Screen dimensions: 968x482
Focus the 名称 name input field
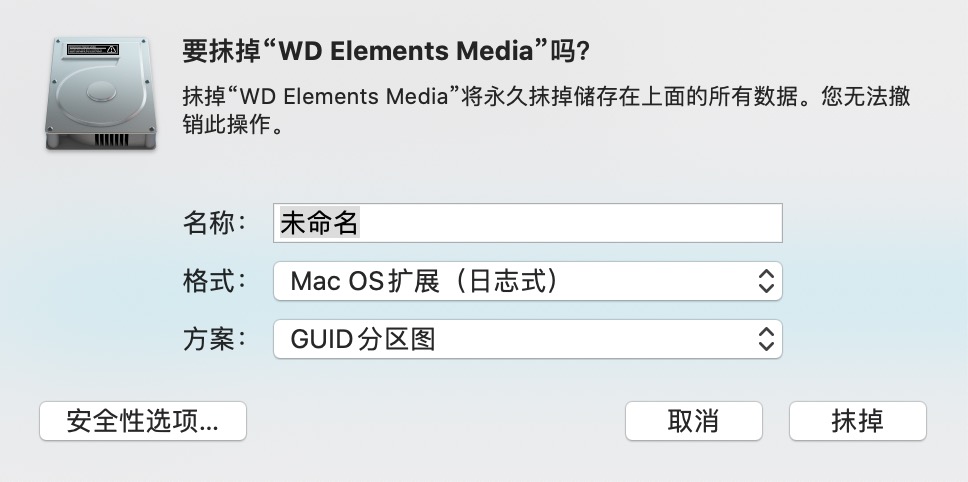[x=527, y=223]
